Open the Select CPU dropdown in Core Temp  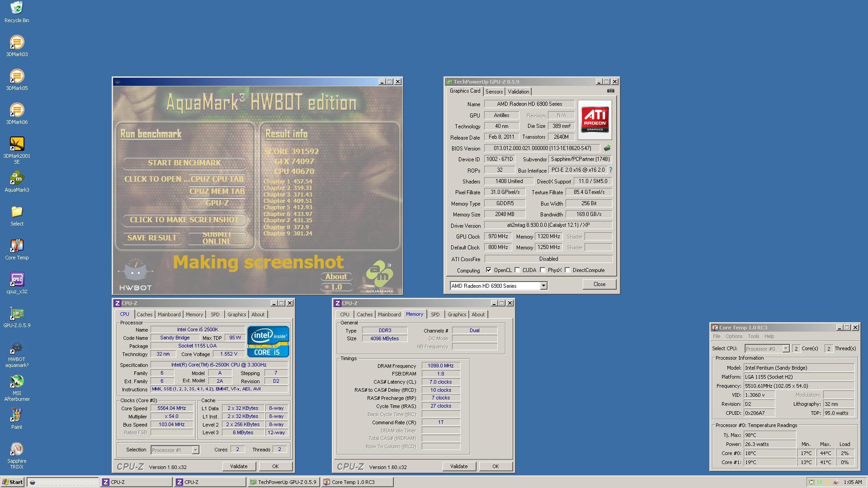coord(786,349)
